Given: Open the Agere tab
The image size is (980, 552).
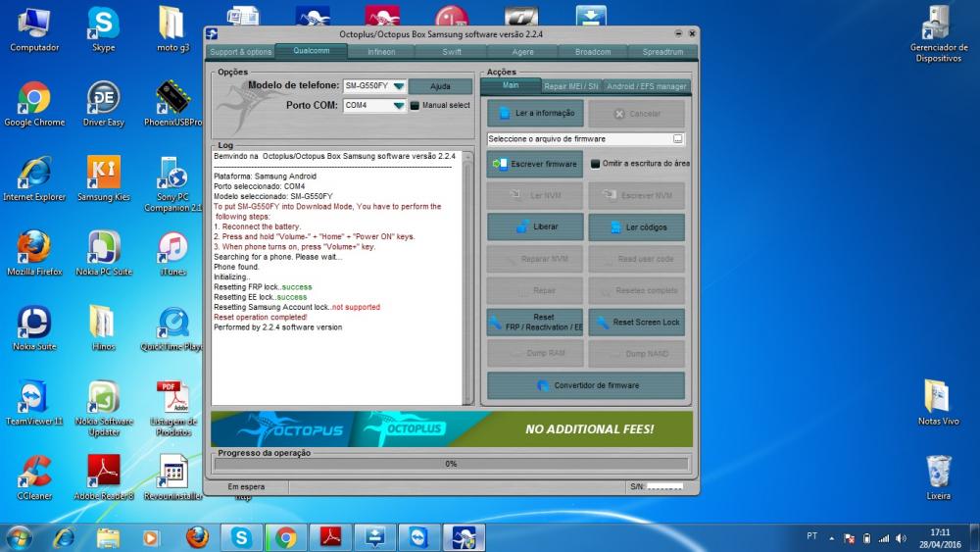Looking at the screenshot, I should 522,52.
